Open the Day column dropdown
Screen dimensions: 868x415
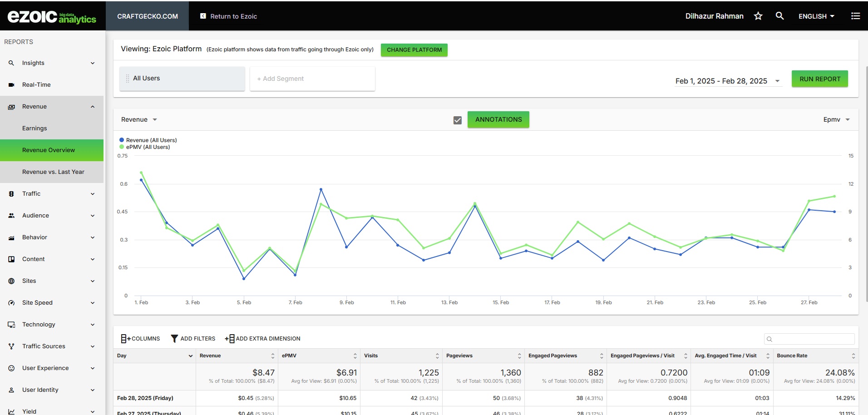pos(191,356)
